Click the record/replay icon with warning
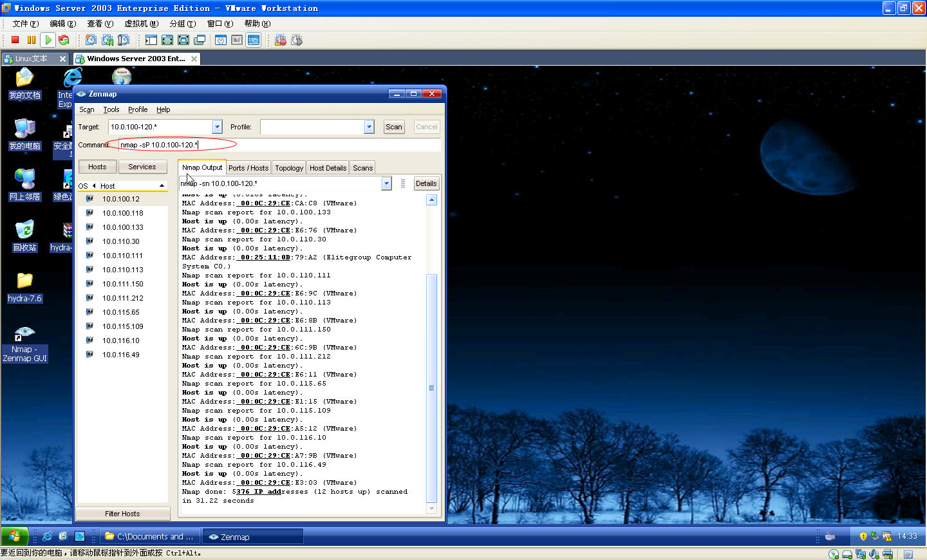 (x=281, y=40)
